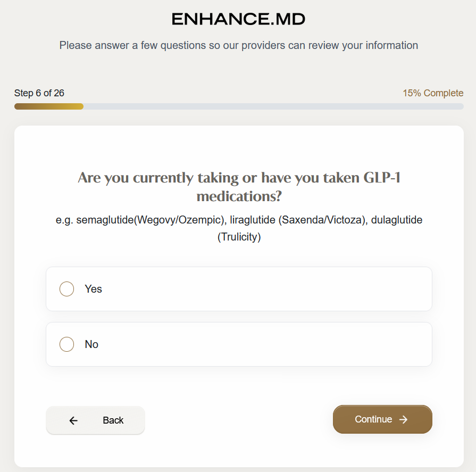Choose the No answer label text

pos(91,344)
